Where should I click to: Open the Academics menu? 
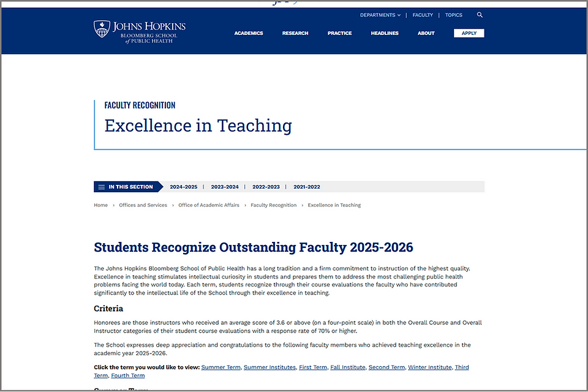pos(249,34)
